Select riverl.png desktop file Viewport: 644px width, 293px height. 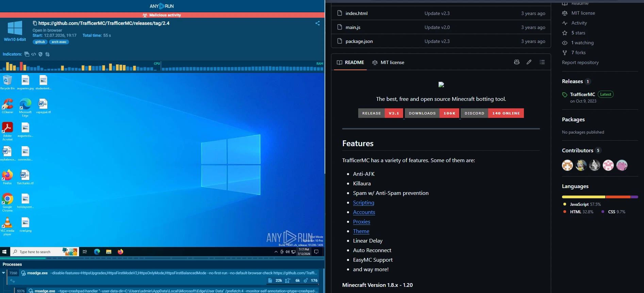click(25, 225)
